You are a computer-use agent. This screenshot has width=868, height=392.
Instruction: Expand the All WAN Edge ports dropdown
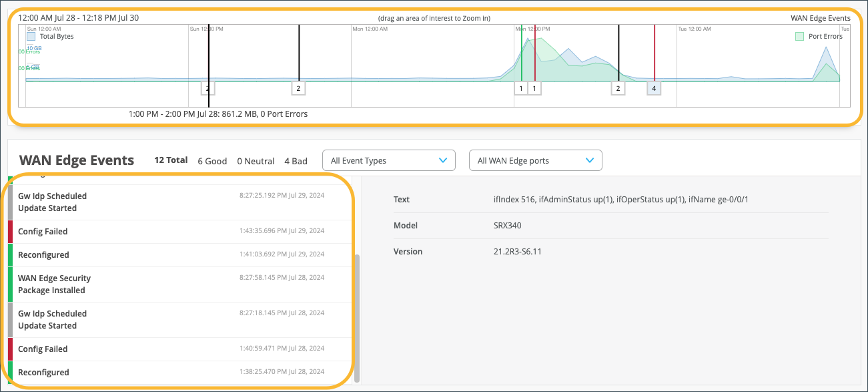point(535,160)
